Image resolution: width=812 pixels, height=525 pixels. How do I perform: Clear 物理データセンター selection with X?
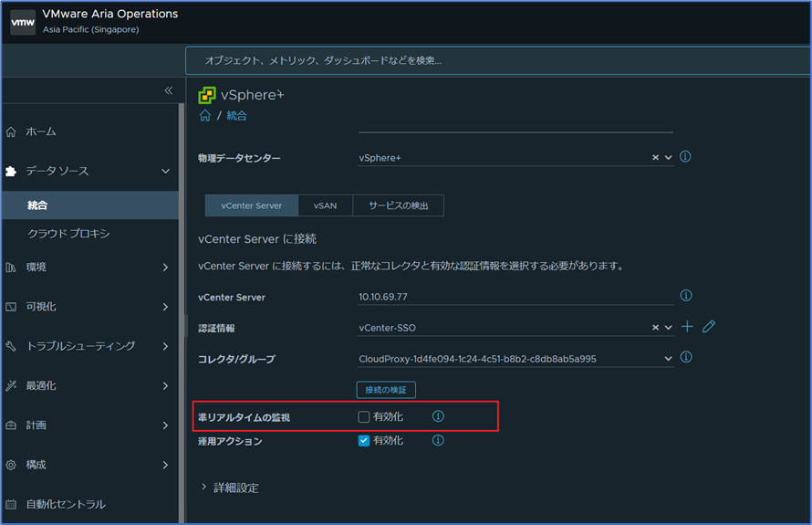[x=656, y=158]
